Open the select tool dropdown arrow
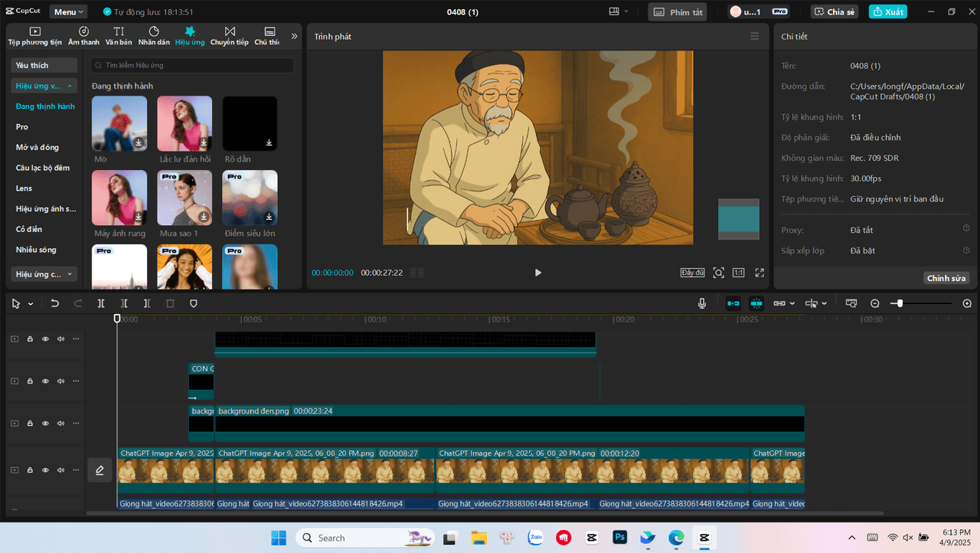 pyautogui.click(x=31, y=304)
